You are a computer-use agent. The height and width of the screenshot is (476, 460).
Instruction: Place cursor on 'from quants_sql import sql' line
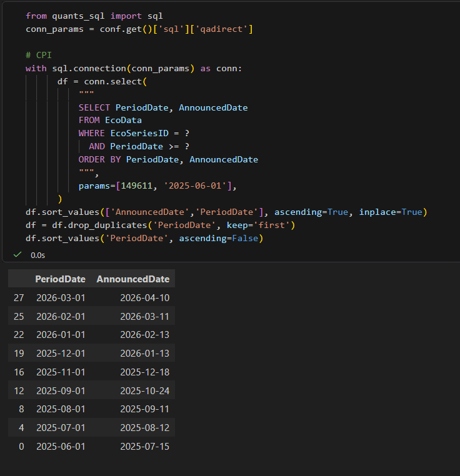[x=94, y=16]
